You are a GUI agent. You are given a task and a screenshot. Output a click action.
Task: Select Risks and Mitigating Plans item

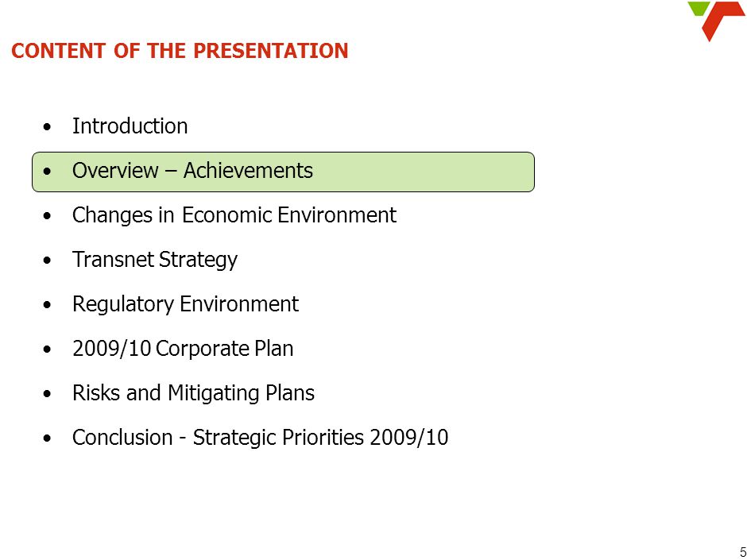pos(193,393)
